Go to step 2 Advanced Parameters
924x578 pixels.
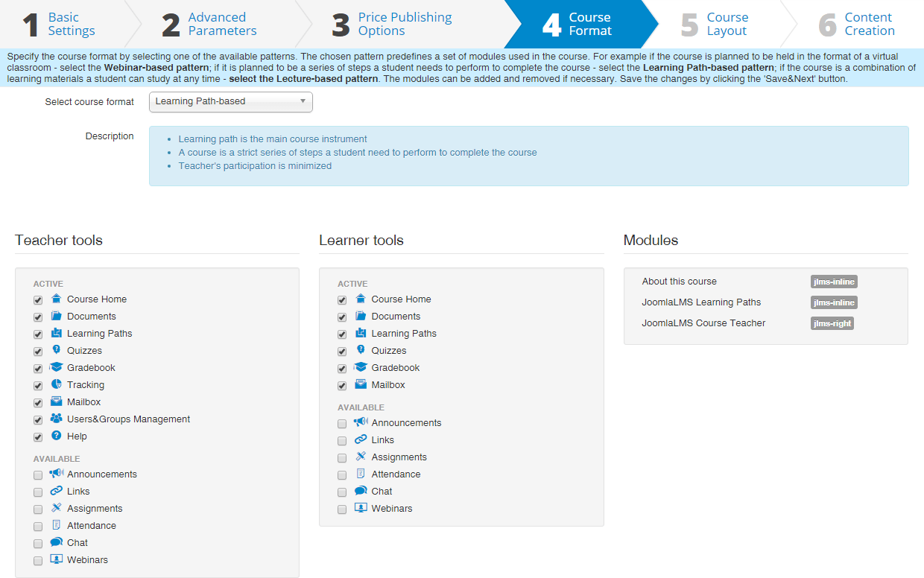point(210,24)
